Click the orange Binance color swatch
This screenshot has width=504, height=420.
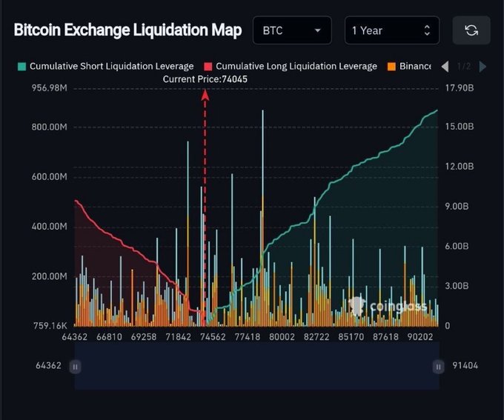[391, 67]
